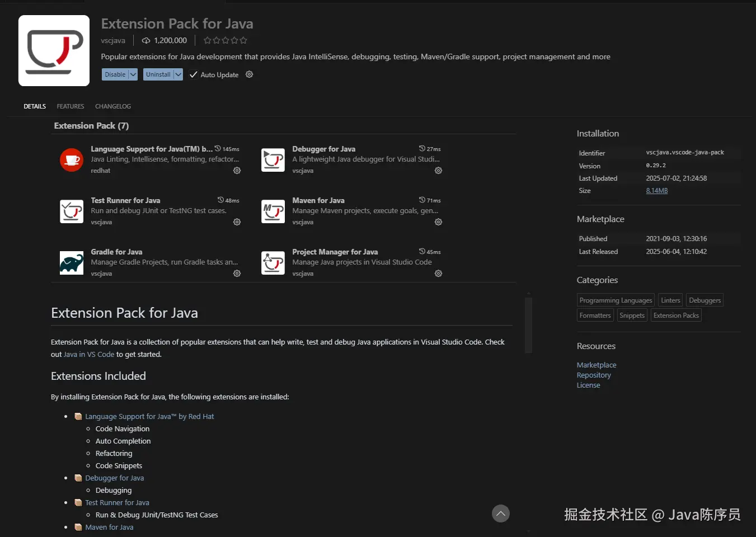
Task: Open the Java in VS Code link
Action: 89,355
